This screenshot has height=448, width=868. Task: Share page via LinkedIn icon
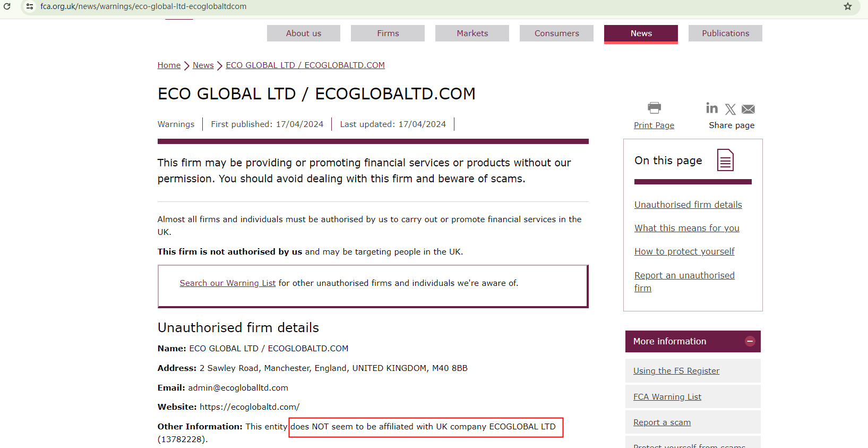(712, 108)
